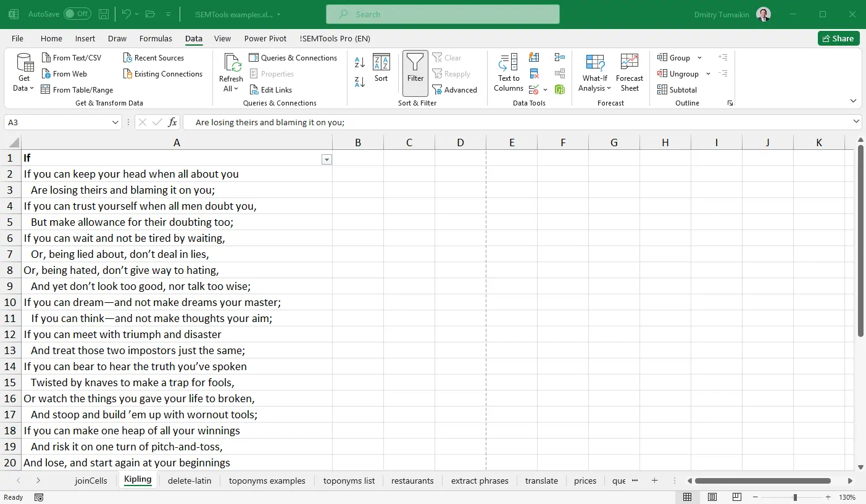The height and width of the screenshot is (504, 866).
Task: Add a new sheet with plus icon
Action: [655, 480]
